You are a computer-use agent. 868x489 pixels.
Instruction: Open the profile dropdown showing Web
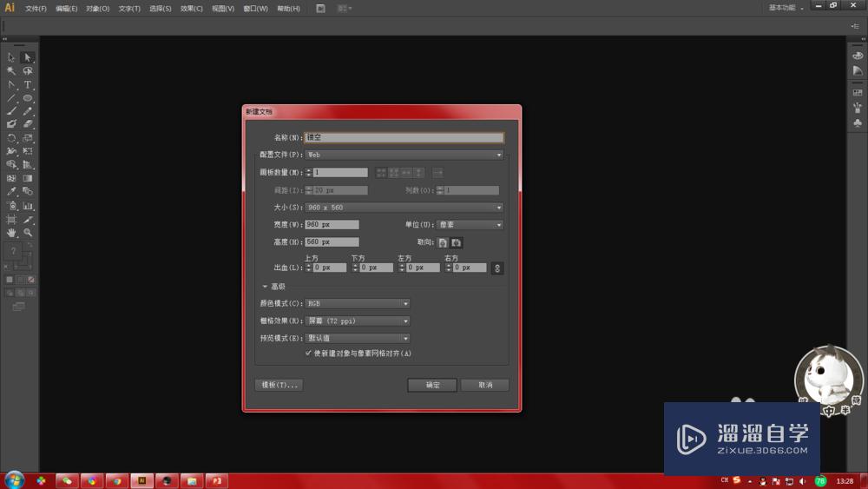pyautogui.click(x=404, y=155)
